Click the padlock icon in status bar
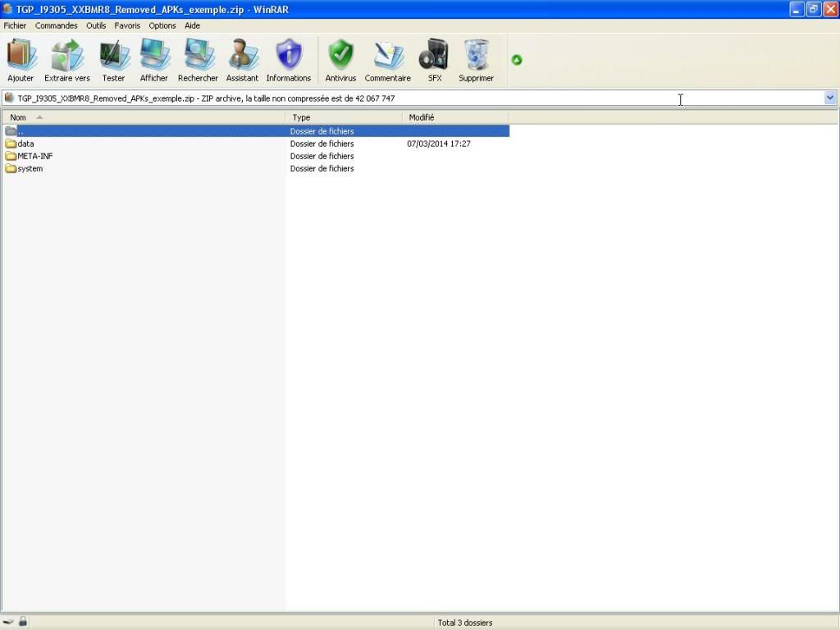This screenshot has height=630, width=840. point(23,622)
